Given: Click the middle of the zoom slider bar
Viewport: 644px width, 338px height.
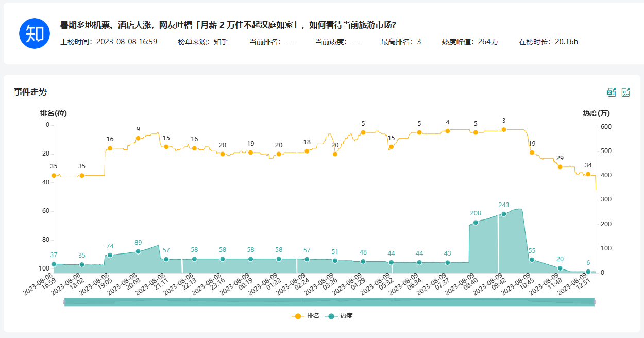Looking at the screenshot, I should pos(330,301).
